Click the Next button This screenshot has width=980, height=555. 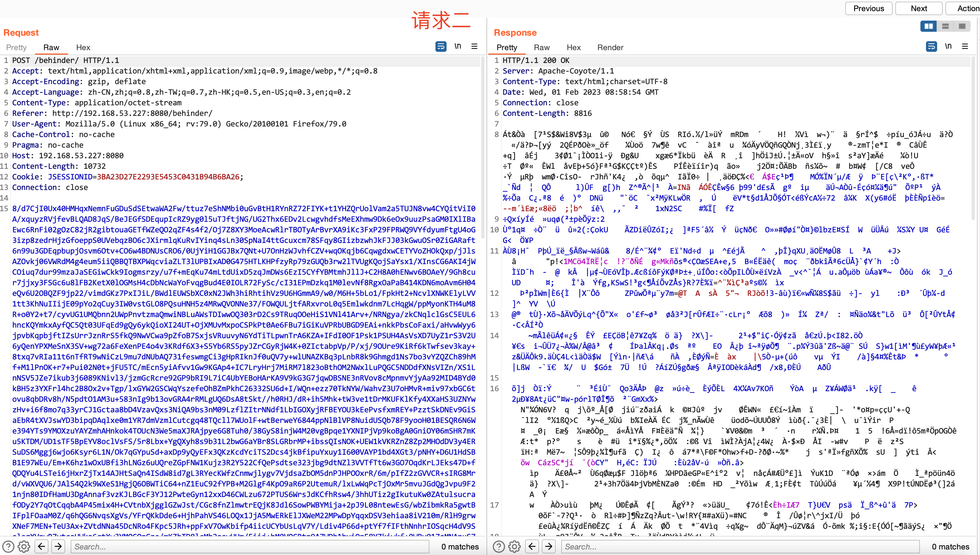point(919,8)
